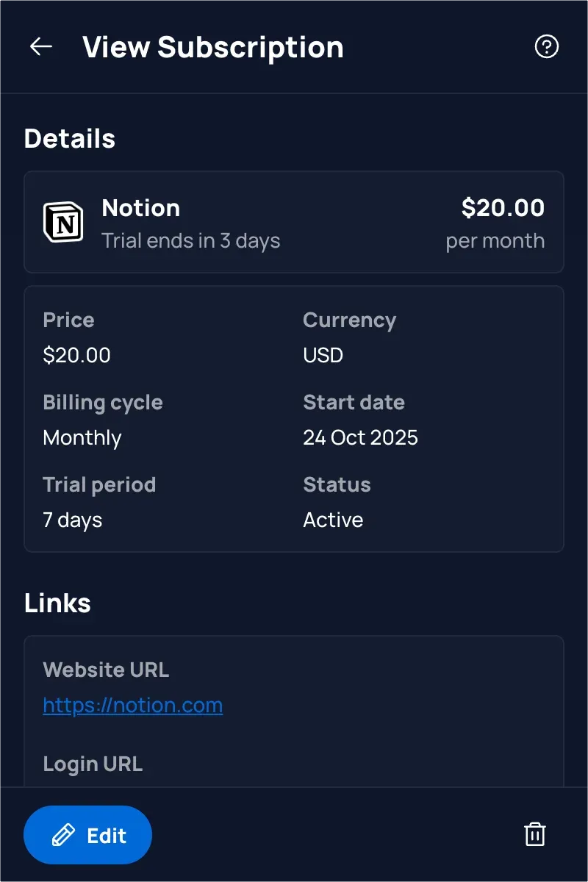
Task: Click the Details section heading
Action: (69, 138)
